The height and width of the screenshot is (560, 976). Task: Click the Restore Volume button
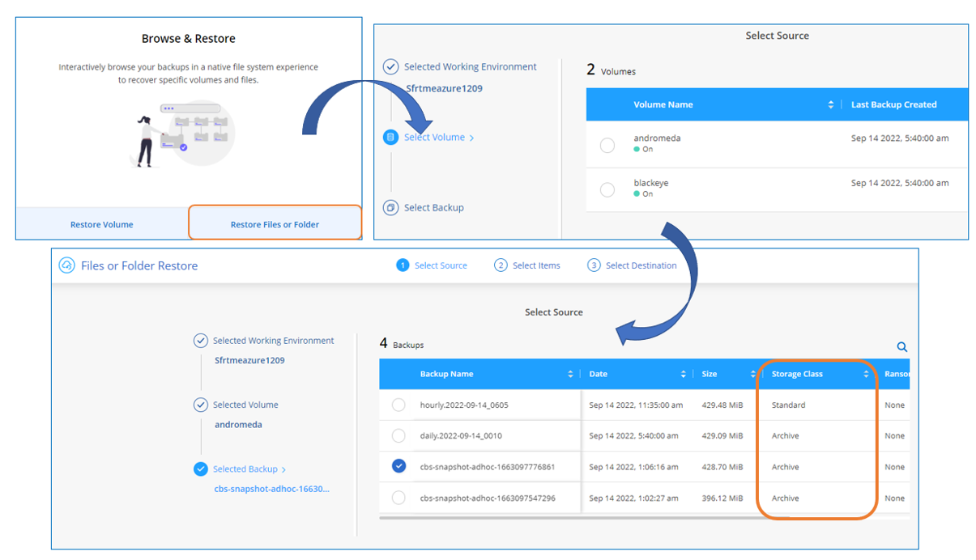pos(101,224)
